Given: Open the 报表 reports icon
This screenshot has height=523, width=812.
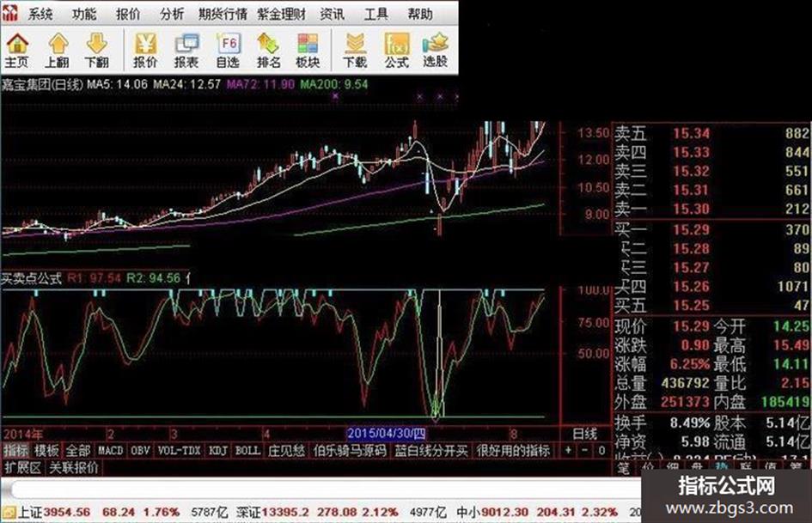Looking at the screenshot, I should click(x=186, y=50).
